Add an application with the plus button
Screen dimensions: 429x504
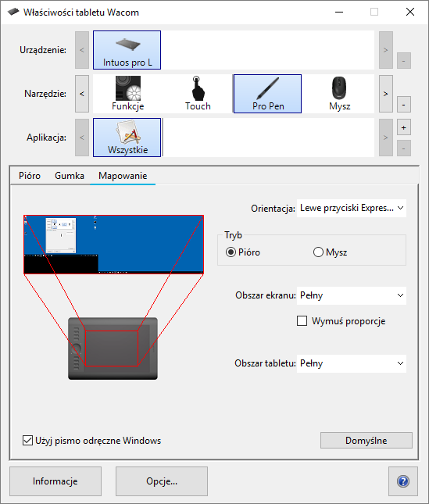coord(404,127)
